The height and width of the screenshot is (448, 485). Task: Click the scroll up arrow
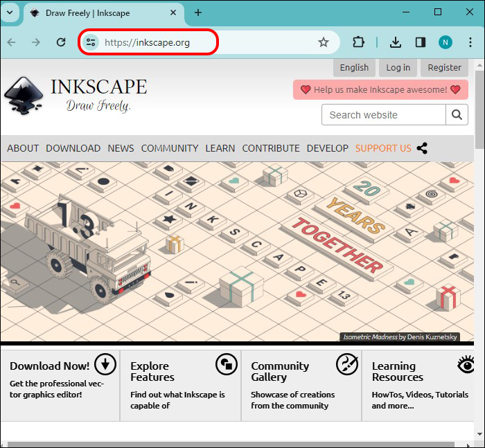point(479,65)
